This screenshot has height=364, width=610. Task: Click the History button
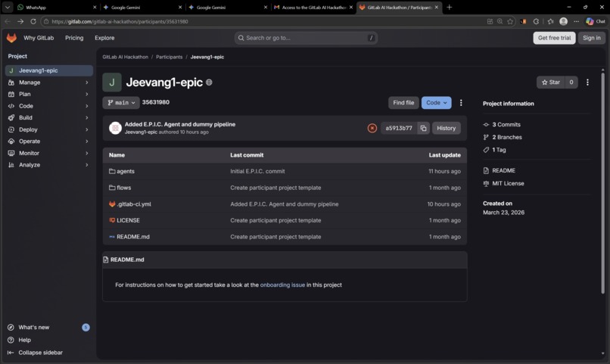447,128
